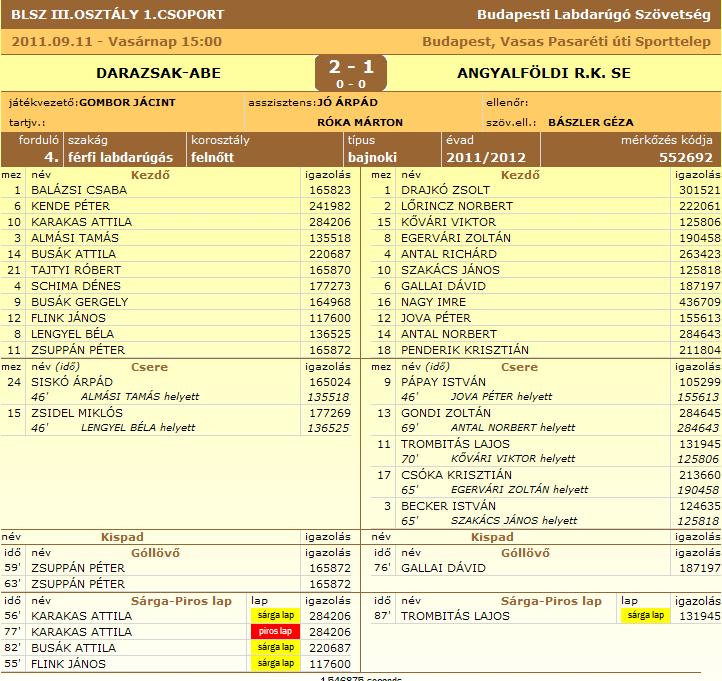Click KARAKAS ATTILA 56' sárga lap badge

click(x=275, y=615)
